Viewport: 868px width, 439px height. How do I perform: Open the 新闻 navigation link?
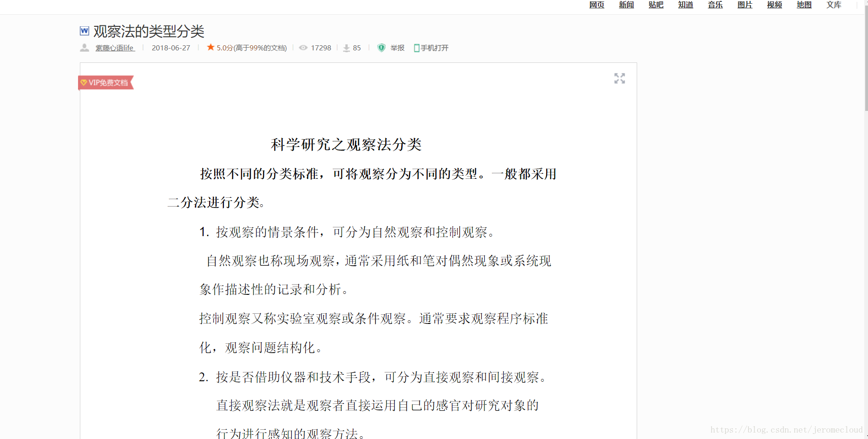626,5
